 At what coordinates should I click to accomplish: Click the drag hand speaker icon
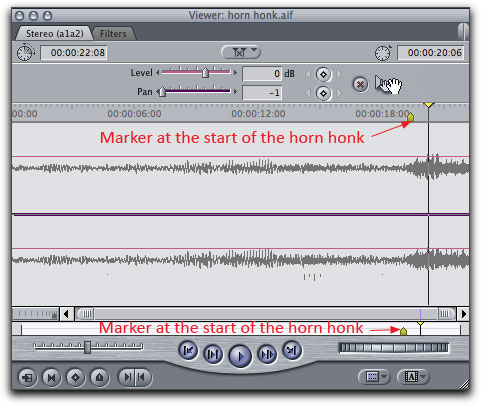[x=388, y=84]
